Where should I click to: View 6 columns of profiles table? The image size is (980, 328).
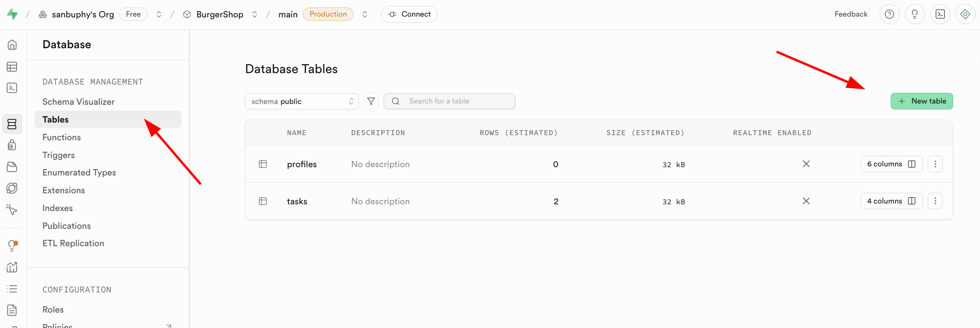891,164
